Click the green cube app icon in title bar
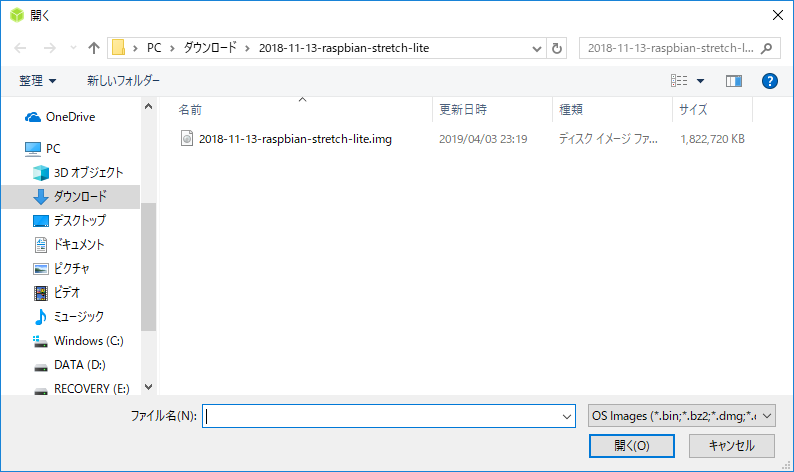Image resolution: width=794 pixels, height=472 pixels. 17,15
